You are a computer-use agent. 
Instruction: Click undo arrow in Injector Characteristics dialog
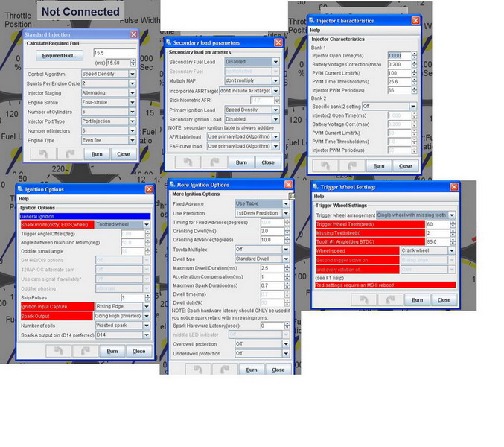(325, 166)
